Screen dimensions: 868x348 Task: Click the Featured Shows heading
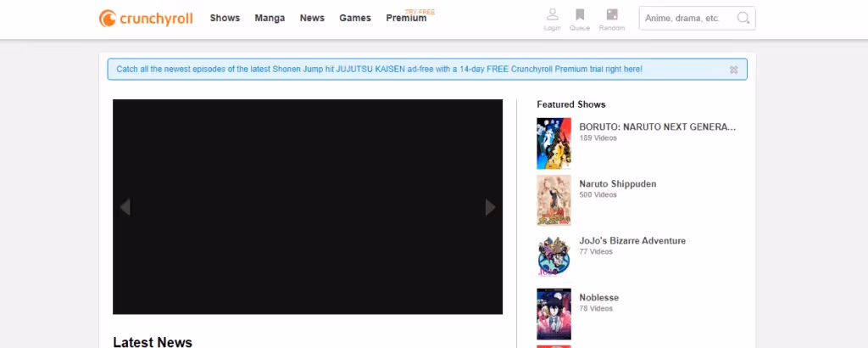point(571,104)
